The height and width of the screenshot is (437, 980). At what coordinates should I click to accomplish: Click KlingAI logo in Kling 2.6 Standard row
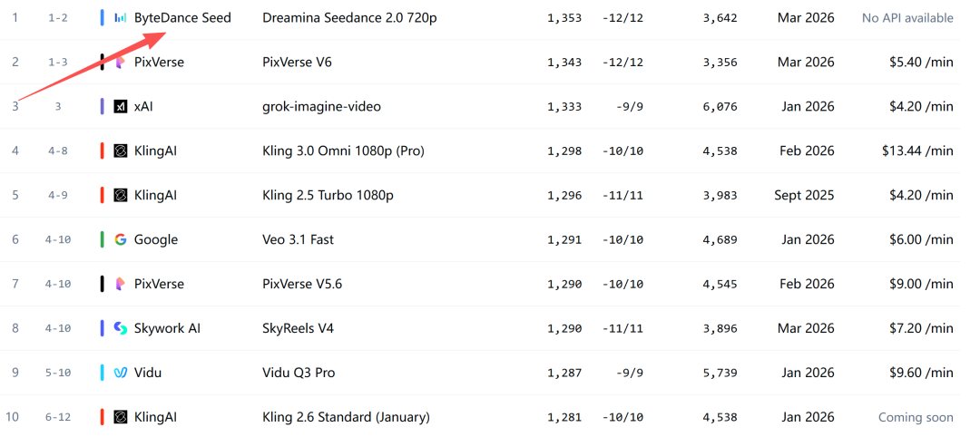point(121,417)
